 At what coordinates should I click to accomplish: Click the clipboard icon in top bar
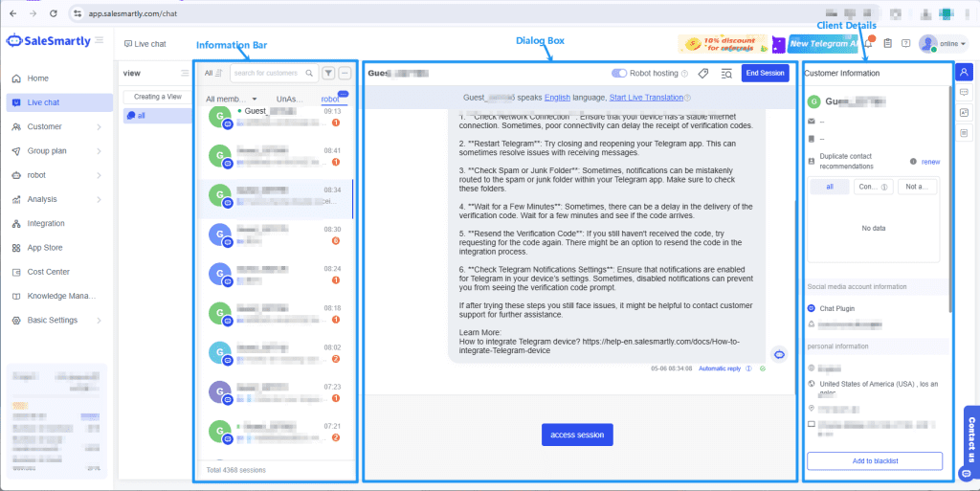888,44
